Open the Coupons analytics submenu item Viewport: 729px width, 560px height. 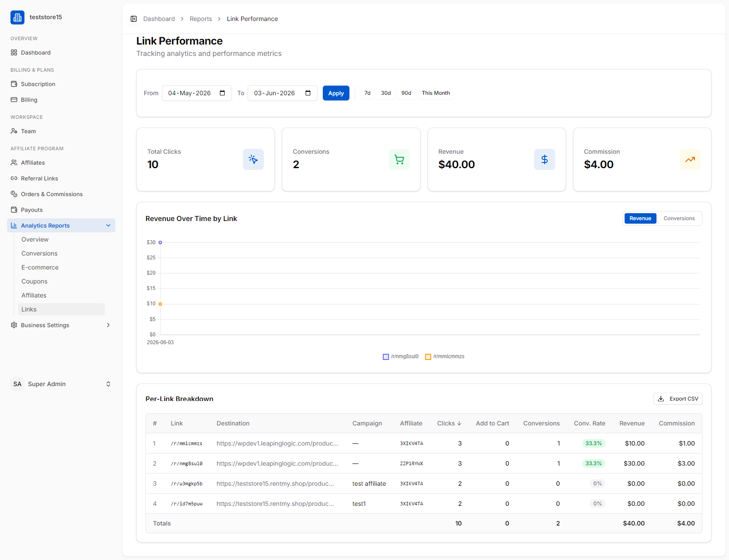point(61,281)
